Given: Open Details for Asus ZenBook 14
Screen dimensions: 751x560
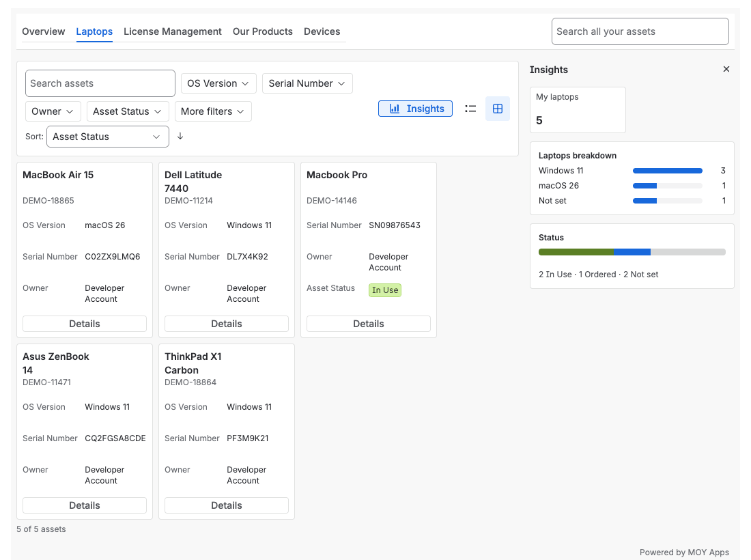Looking at the screenshot, I should [84, 505].
